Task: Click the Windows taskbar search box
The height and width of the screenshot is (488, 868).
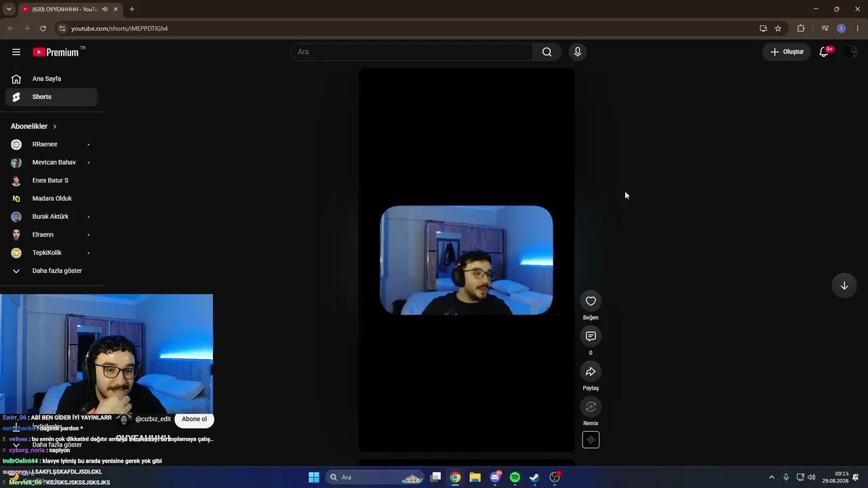Action: (x=375, y=477)
